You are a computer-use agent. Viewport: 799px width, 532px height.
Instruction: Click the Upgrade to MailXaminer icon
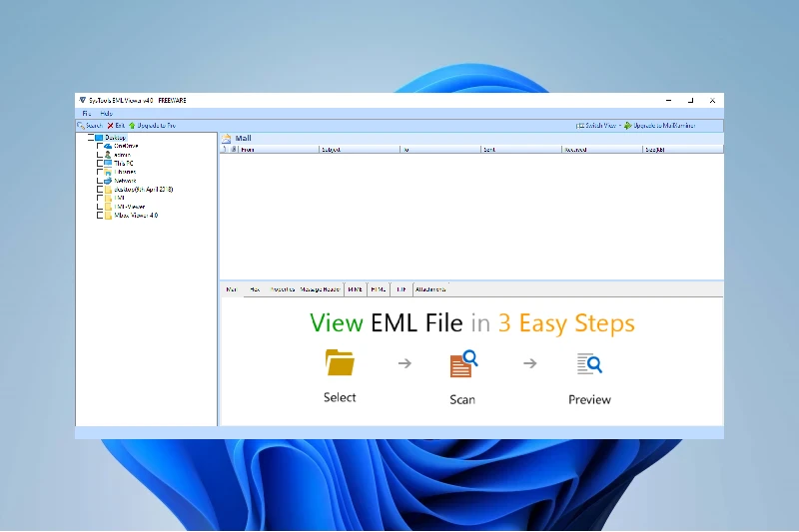pyautogui.click(x=628, y=125)
